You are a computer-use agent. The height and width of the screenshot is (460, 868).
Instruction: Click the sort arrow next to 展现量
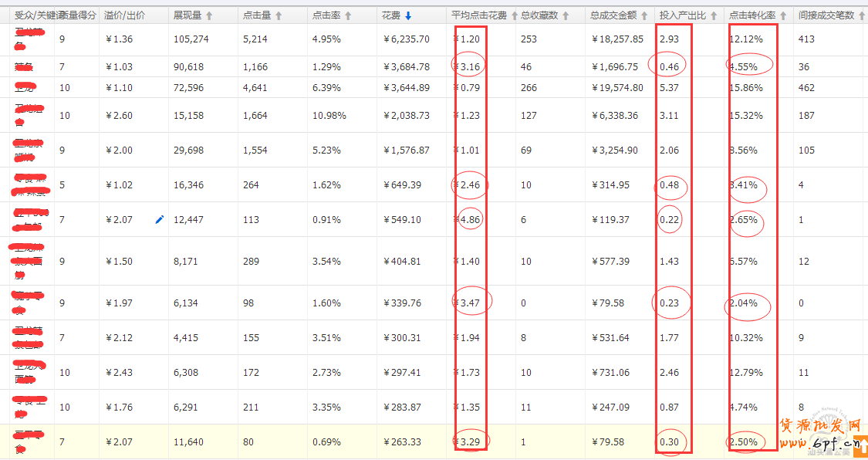click(x=209, y=15)
